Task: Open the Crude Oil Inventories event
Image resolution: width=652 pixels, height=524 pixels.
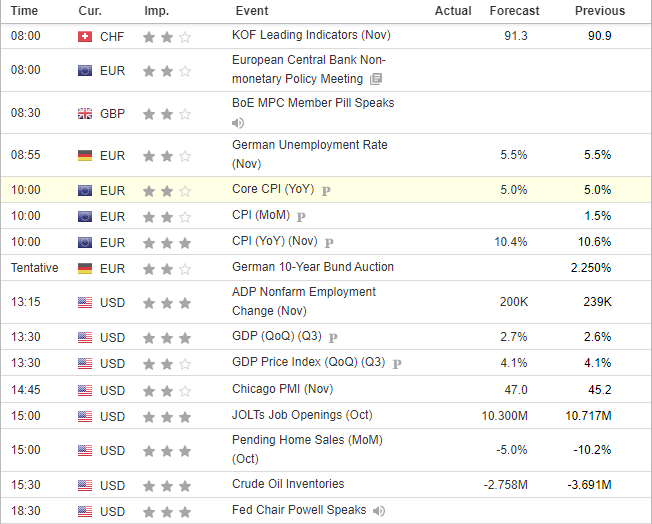Action: pyautogui.click(x=288, y=484)
